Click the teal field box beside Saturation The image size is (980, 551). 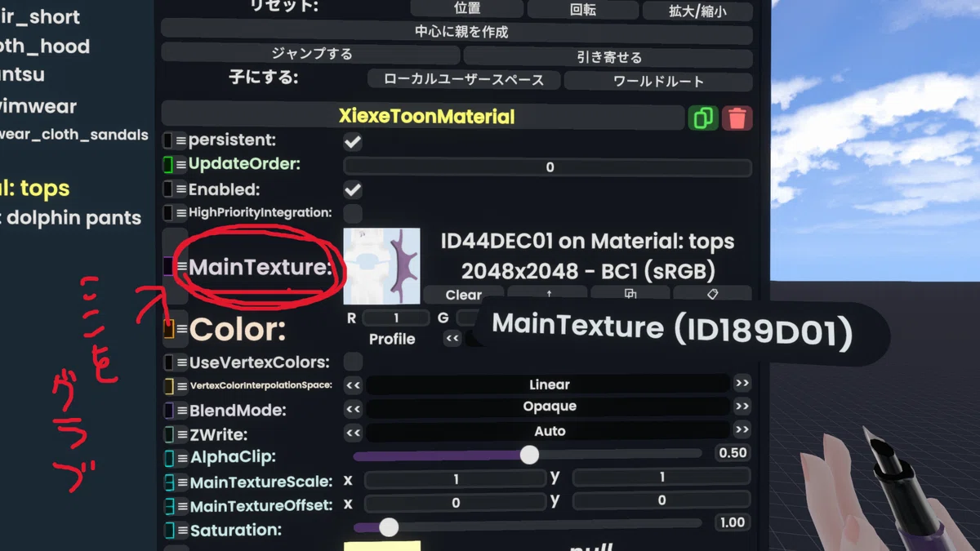(x=168, y=531)
